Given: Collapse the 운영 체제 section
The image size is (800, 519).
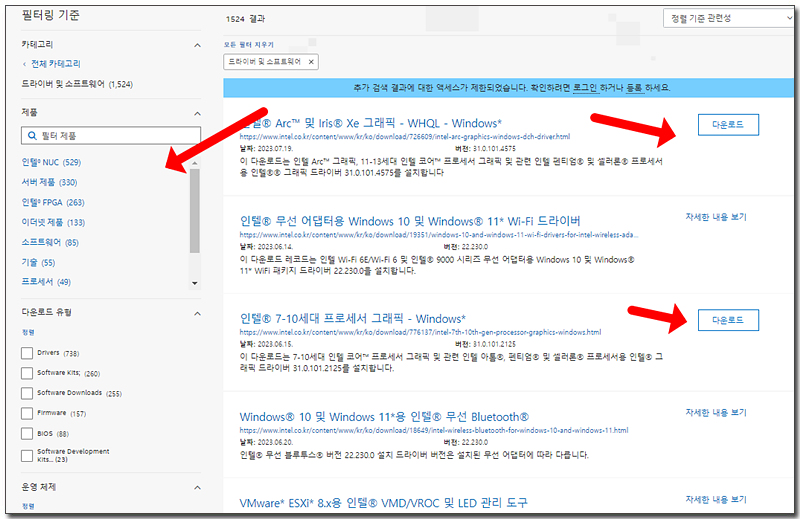Looking at the screenshot, I should tap(197, 488).
